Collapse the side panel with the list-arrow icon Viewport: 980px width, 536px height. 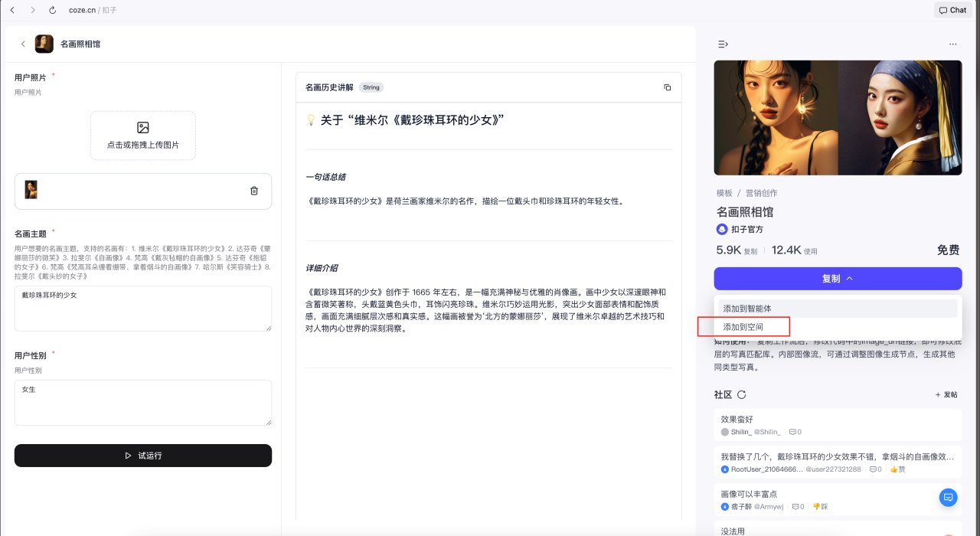click(x=723, y=44)
